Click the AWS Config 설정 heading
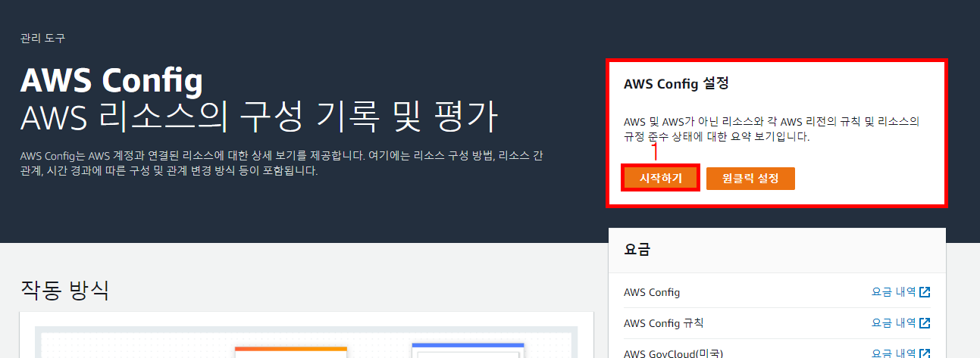Screen dimensions: 980x358 point(676,84)
